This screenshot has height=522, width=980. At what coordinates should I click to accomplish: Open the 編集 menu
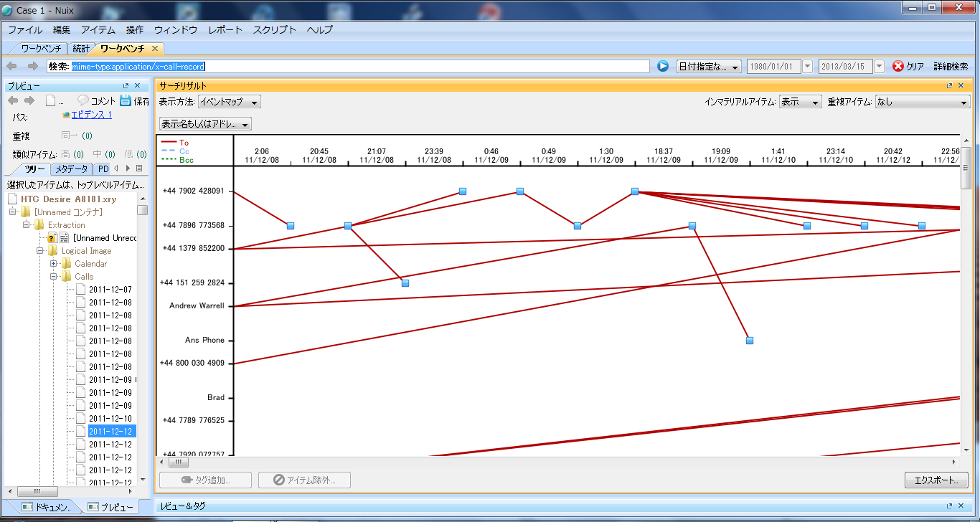62,30
